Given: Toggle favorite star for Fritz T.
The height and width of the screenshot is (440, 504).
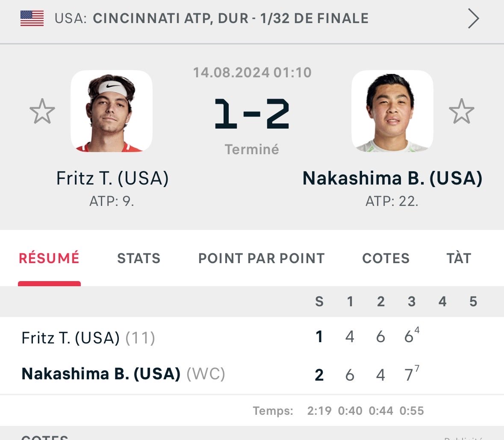Looking at the screenshot, I should click(42, 111).
